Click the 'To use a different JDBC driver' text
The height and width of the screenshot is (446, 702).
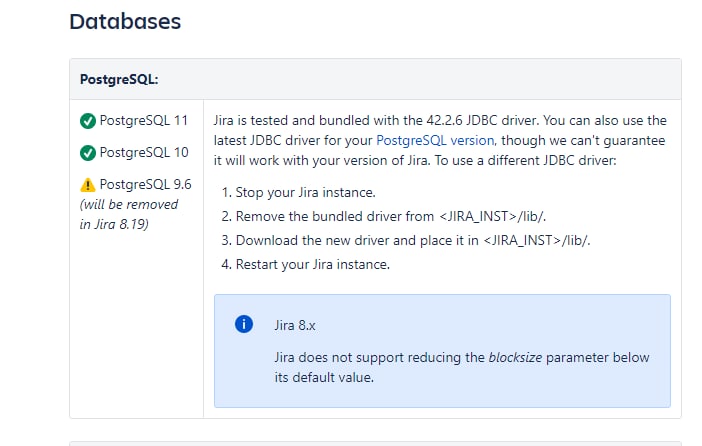(x=526, y=161)
